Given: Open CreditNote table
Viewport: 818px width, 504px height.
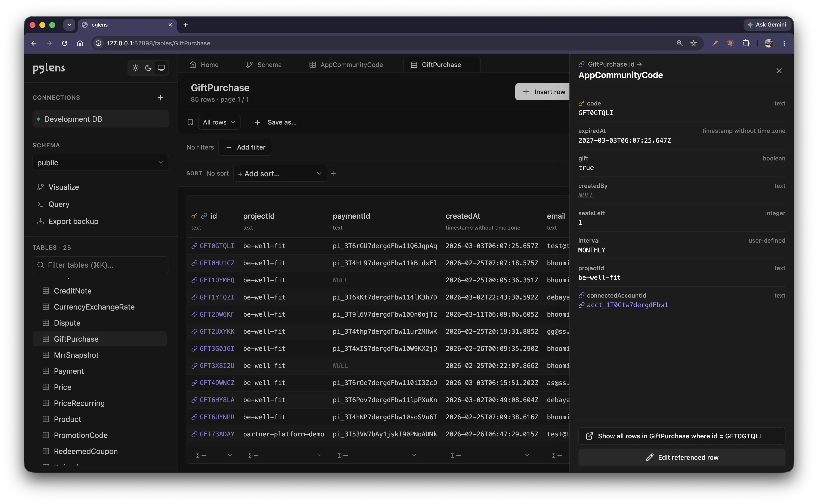Looking at the screenshot, I should 100,291.
